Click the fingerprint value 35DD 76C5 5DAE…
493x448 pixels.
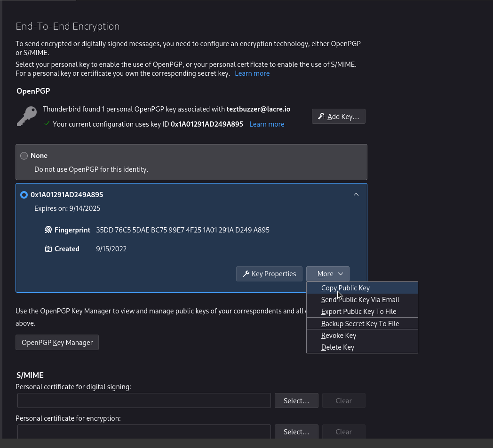click(183, 230)
